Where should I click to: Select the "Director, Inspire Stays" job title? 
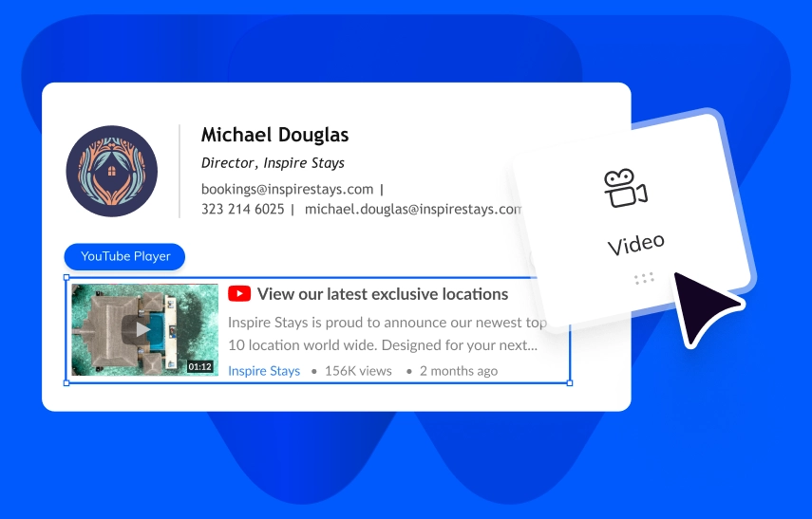click(273, 163)
